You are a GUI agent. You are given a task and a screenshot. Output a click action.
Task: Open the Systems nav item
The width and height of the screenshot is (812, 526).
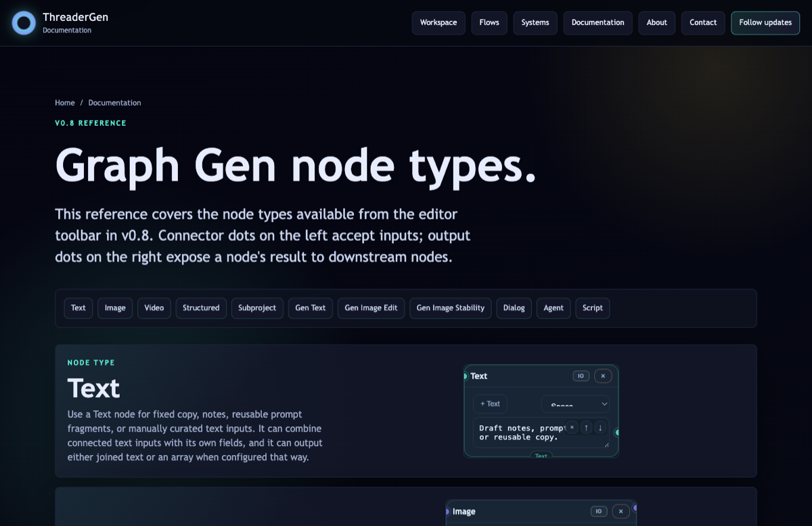535,22
